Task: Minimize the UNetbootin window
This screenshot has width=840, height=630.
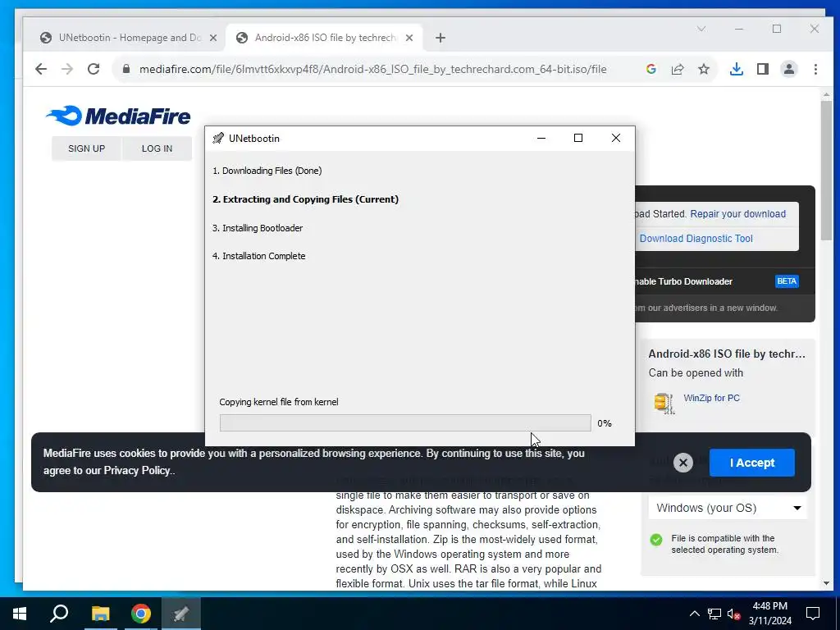Action: click(541, 138)
